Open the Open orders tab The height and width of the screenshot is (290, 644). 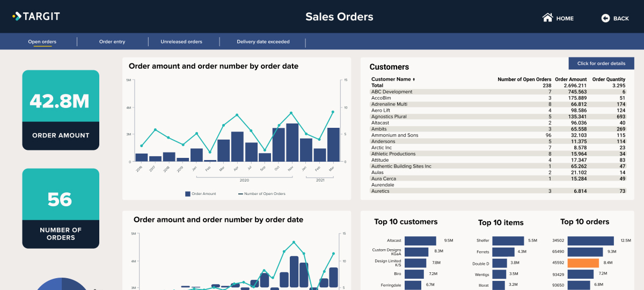(42, 41)
